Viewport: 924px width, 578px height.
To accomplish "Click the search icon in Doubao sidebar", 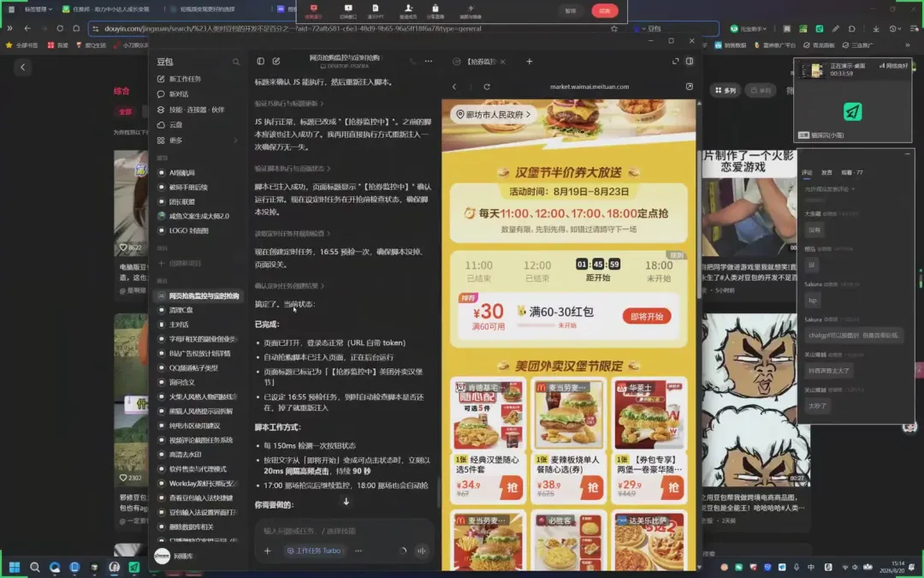I will click(236, 62).
